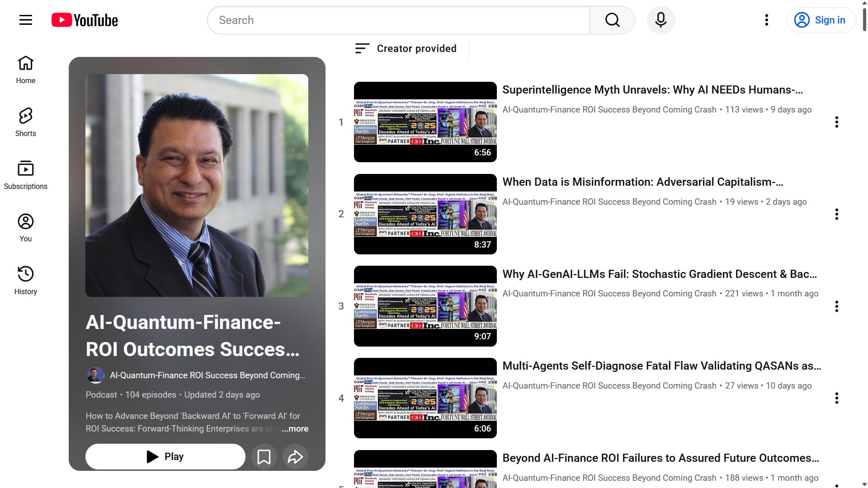Select the Shorts sidebar icon
This screenshot has height=488, width=868.
coord(25,116)
